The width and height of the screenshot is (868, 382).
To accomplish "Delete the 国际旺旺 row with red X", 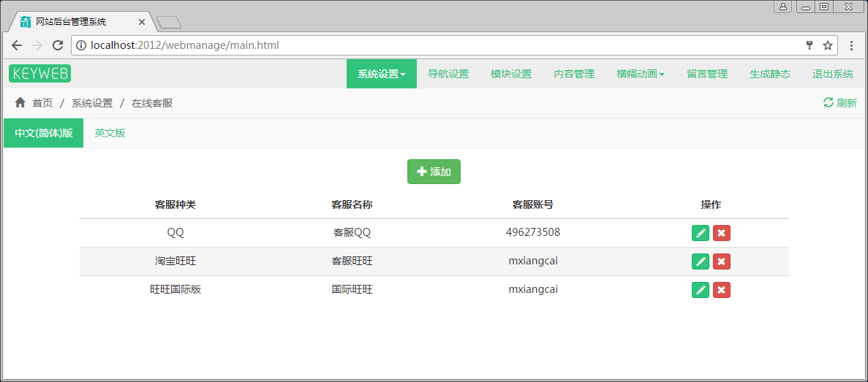I will 721,290.
